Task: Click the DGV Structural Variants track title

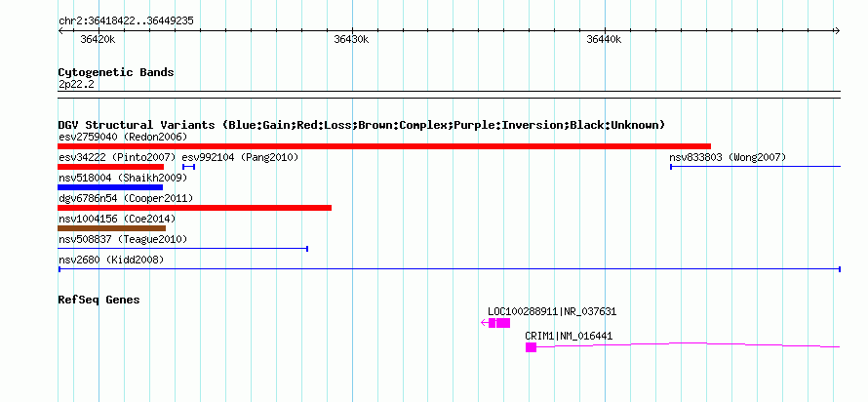Action: [362, 125]
